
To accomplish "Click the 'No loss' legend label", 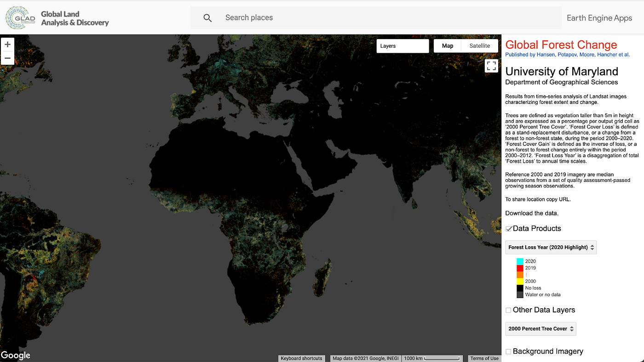I will (533, 288).
